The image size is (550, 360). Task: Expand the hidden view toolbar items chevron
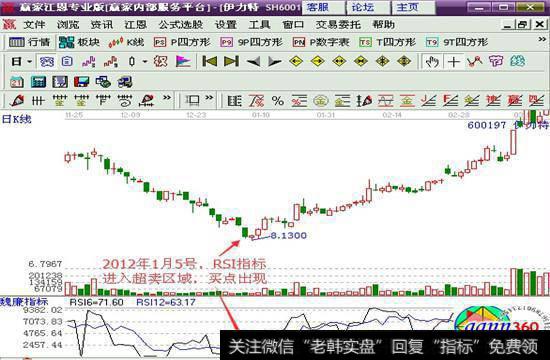point(542,40)
